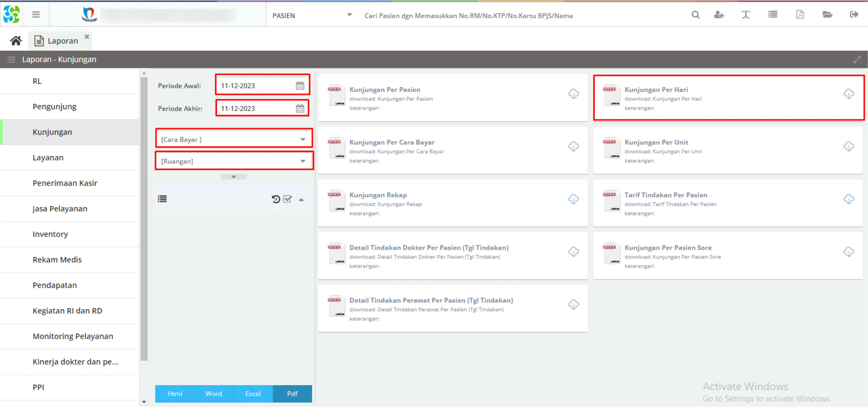Viewport: 868px width, 408px height.
Task: Select Rekam Medis in the sidebar
Action: [x=69, y=260]
